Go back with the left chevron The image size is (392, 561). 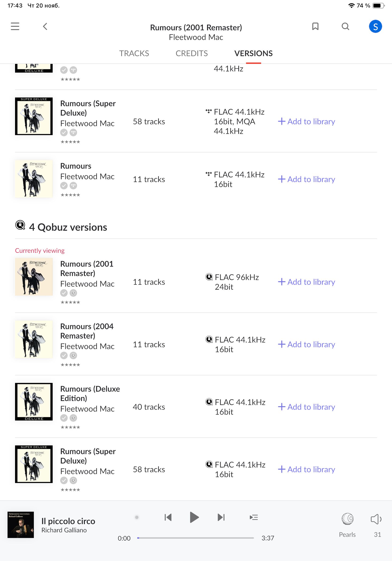click(x=45, y=26)
